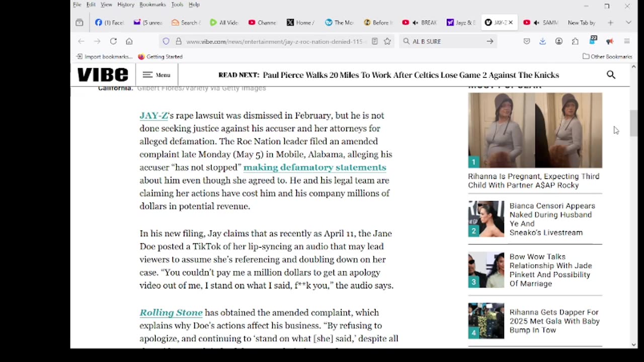Screen dimensions: 644x362
Task: Click the Met Gala thumbnail numbered 4
Action: pyautogui.click(x=486, y=321)
